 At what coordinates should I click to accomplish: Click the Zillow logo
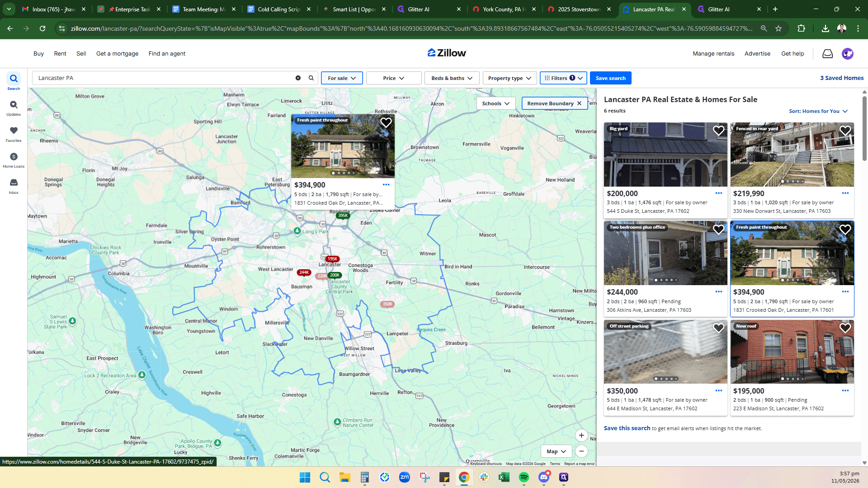(x=447, y=53)
